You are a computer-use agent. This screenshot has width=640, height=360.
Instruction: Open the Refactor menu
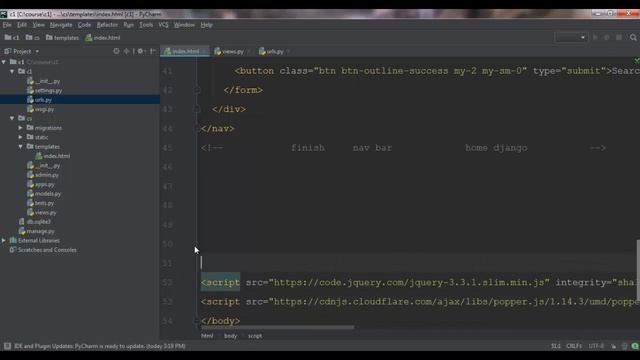[107, 25]
